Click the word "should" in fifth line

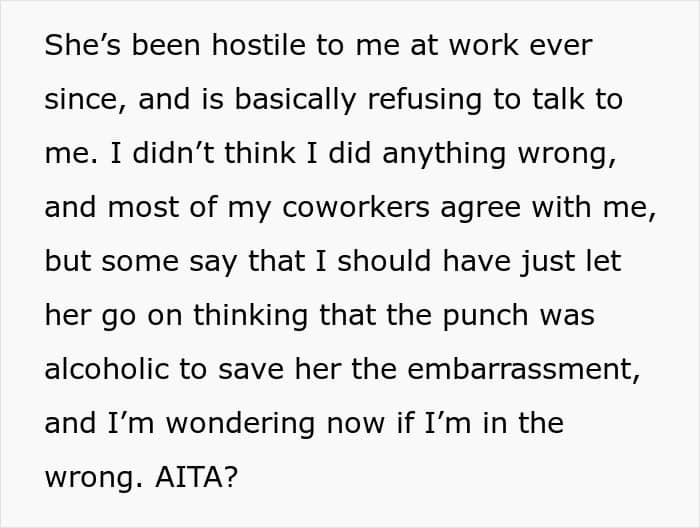tap(384, 261)
